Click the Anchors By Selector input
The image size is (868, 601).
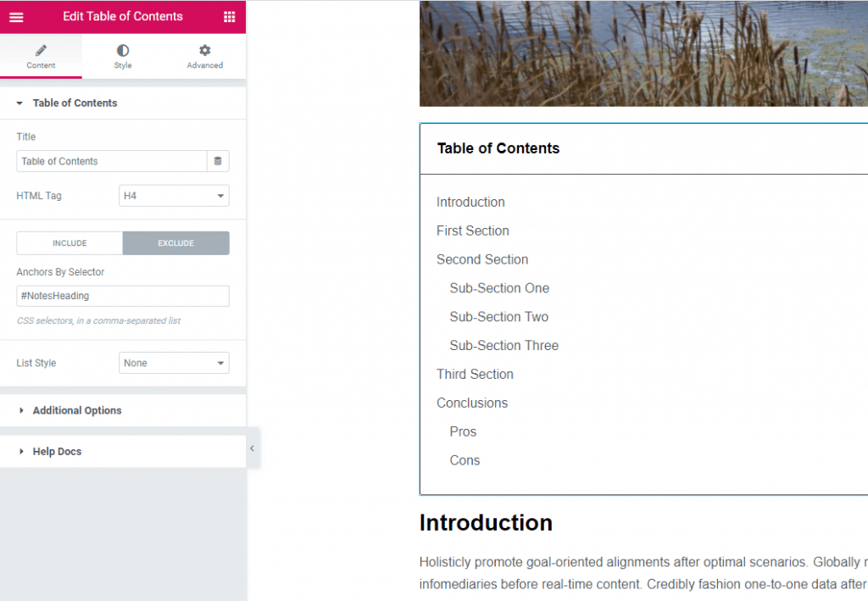point(123,296)
